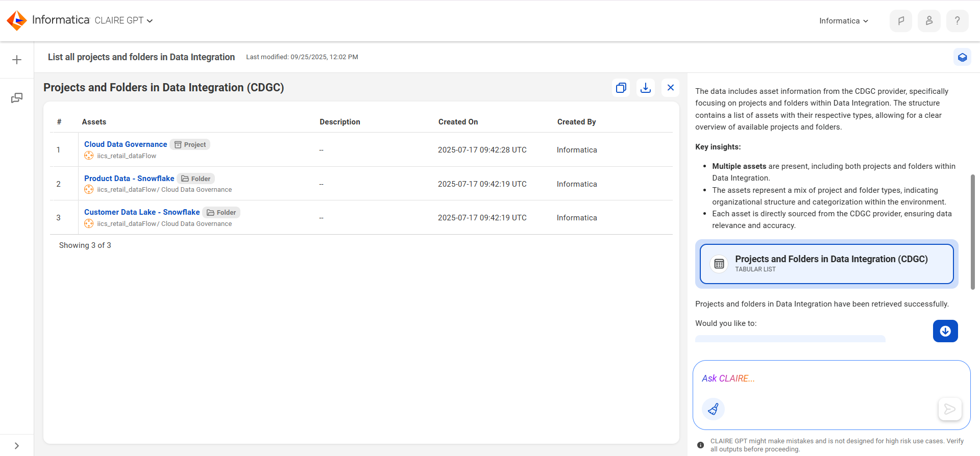
Task: Click the chat title List all projects and folders
Action: [x=141, y=57]
